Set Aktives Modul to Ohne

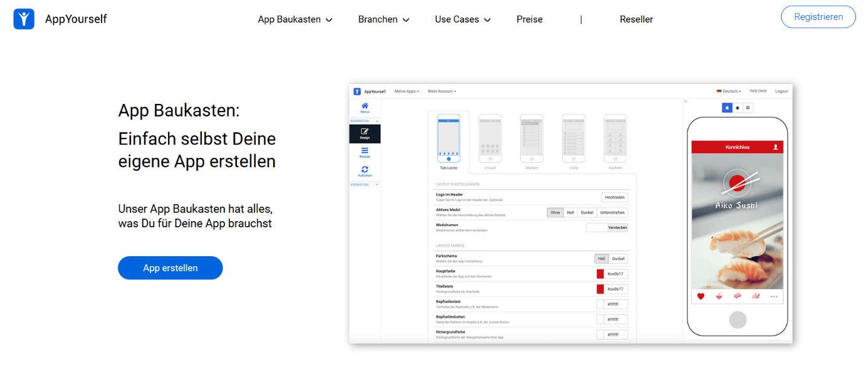pos(555,212)
